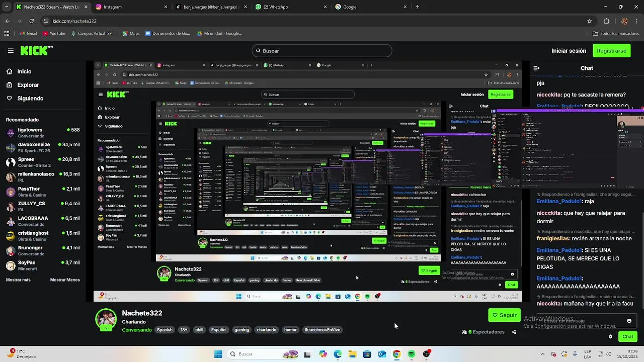Viewport: 644px width, 362px height.
Task: Collapse recommended list with Mostrar Menos
Action: click(x=65, y=280)
